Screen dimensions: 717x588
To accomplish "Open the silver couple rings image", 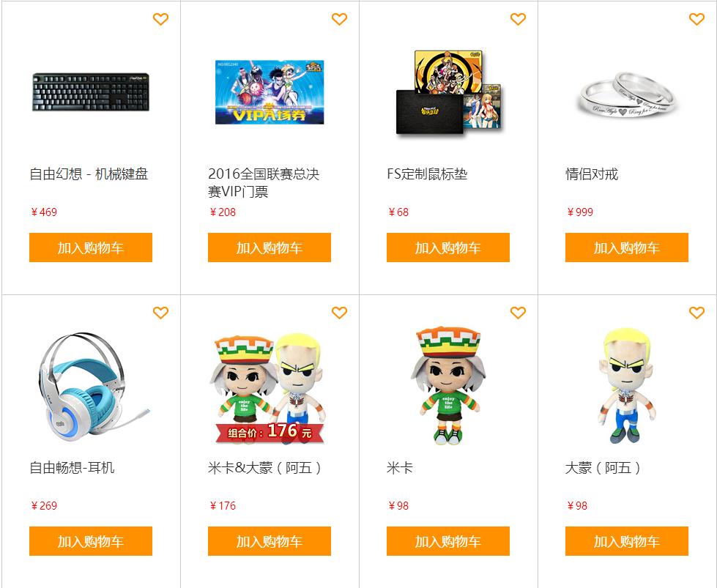I will click(626, 95).
